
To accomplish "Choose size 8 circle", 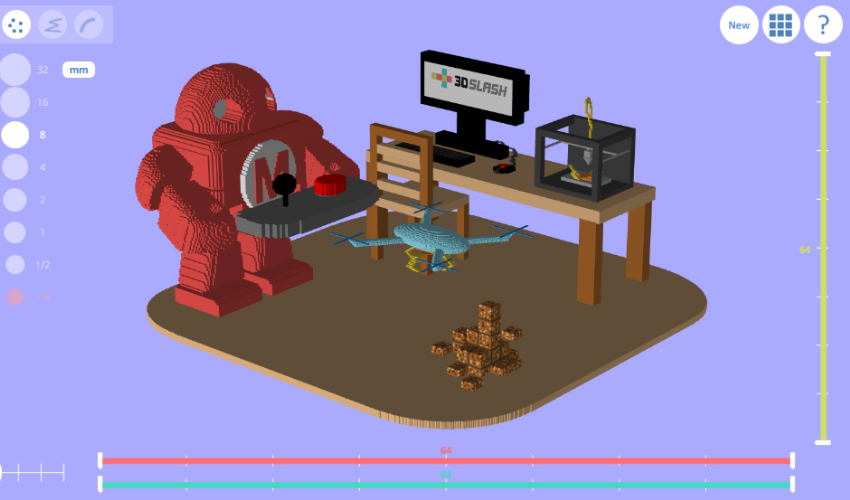I will coord(15,134).
